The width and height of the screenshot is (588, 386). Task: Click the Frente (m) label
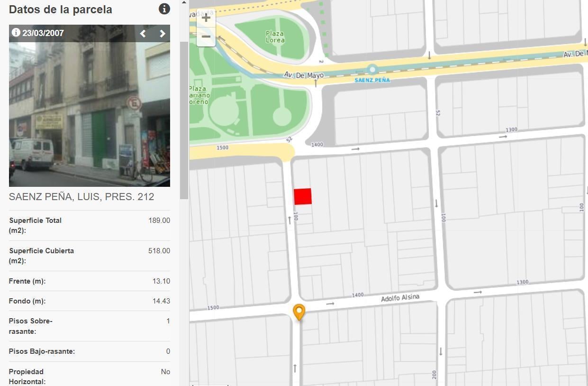[27, 281]
